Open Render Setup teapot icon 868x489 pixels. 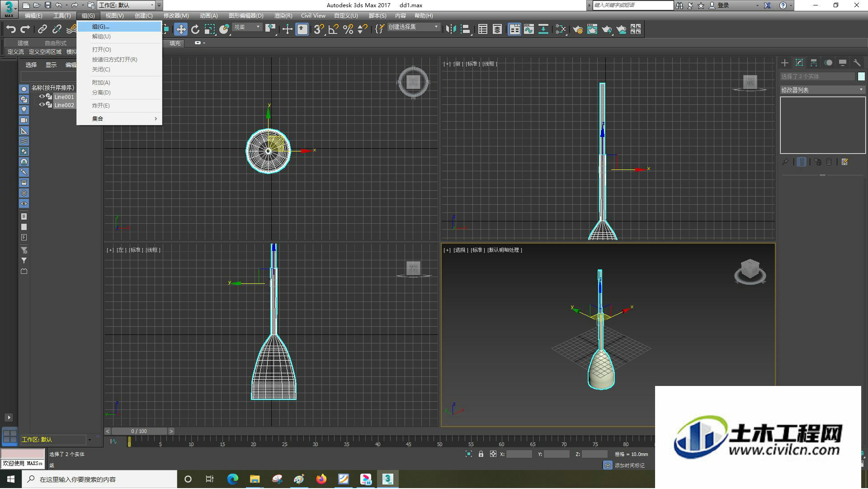577,29
